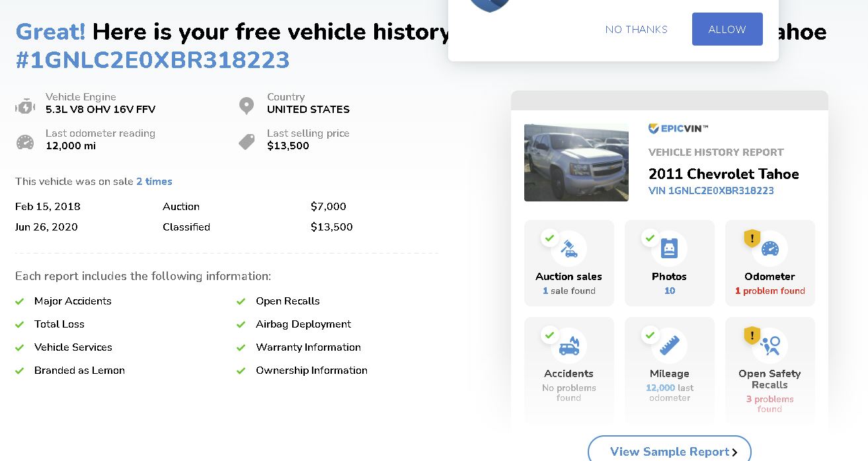Click the Branded as Lemon checkmark
The height and width of the screenshot is (461, 868).
click(20, 371)
